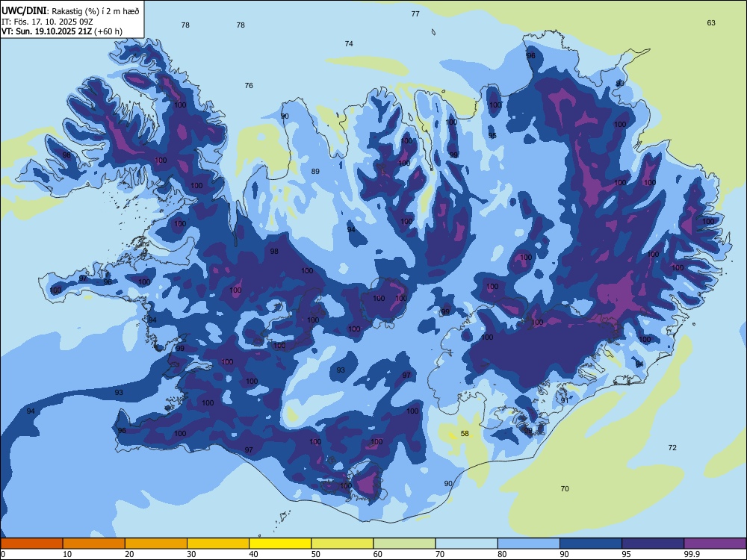Click the legend tick label 30
Screen dimensions: 747x560
pyautogui.click(x=191, y=554)
